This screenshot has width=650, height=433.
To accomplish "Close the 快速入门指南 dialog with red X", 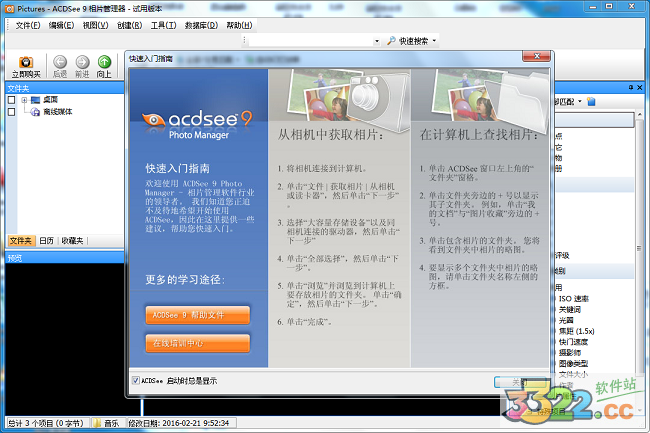I will pyautogui.click(x=536, y=56).
